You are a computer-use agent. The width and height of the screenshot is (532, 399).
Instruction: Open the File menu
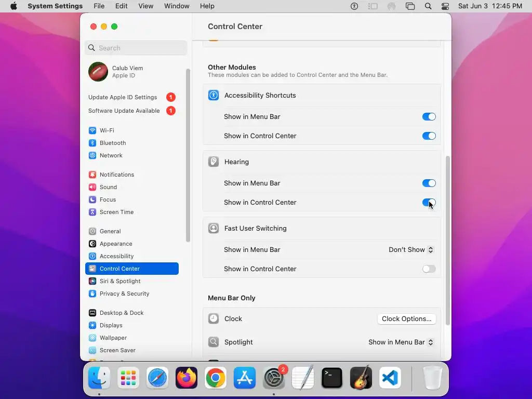pyautogui.click(x=99, y=6)
